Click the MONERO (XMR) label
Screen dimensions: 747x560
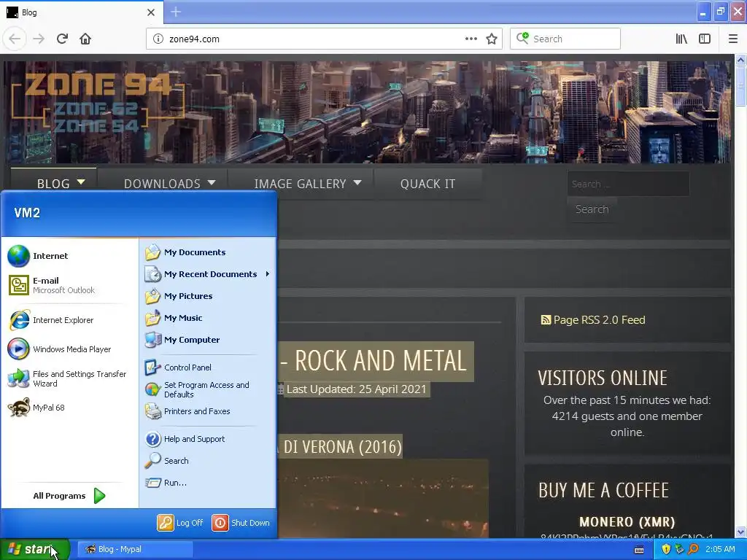(627, 522)
